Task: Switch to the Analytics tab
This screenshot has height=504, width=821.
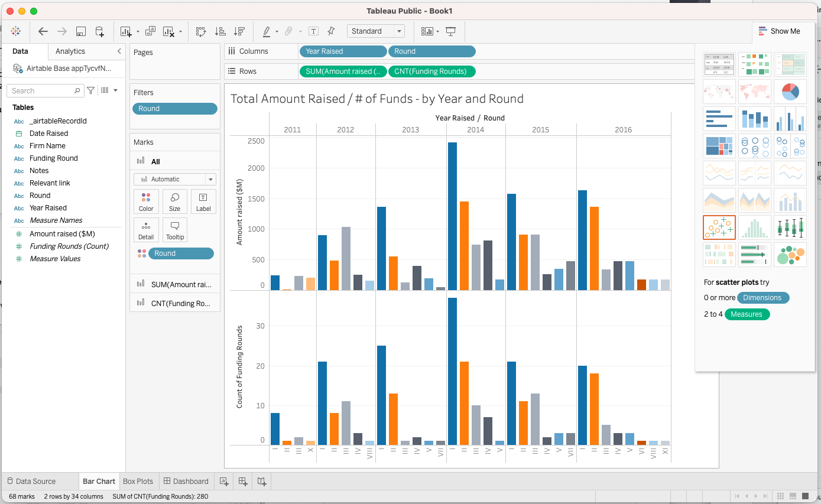Action: [70, 51]
